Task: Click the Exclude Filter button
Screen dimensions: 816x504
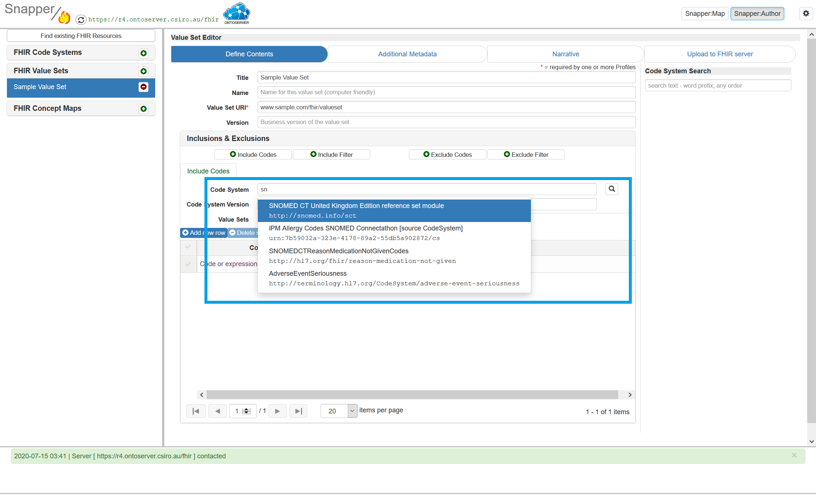Action: tap(526, 155)
